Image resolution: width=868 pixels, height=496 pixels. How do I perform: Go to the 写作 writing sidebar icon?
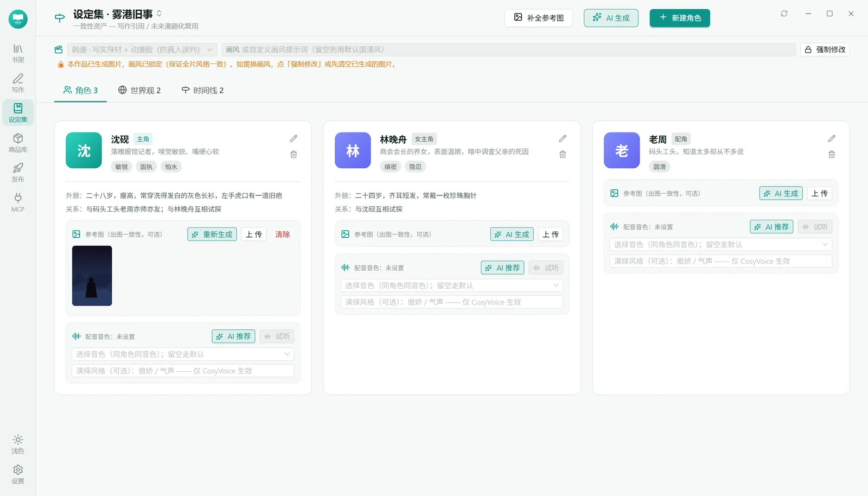[18, 83]
